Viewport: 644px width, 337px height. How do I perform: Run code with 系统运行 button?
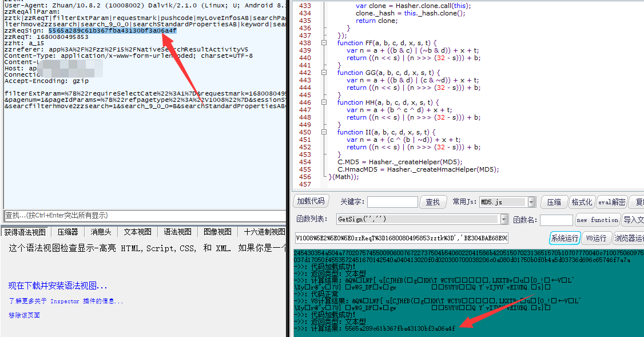point(565,238)
